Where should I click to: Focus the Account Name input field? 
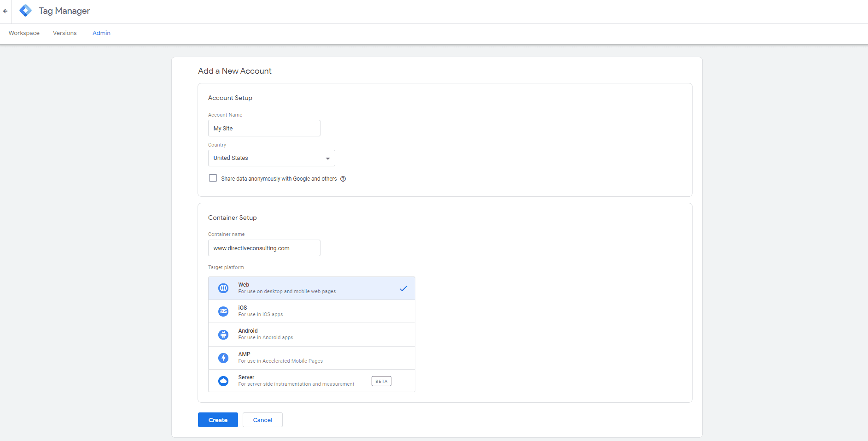tap(264, 128)
